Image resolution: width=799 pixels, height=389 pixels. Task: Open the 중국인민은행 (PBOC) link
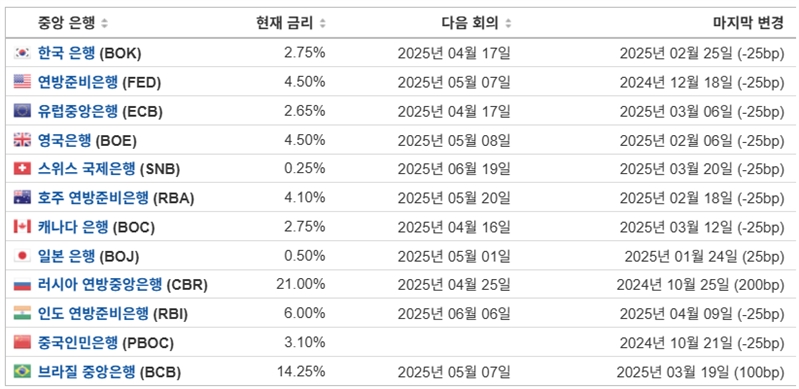coord(105,343)
